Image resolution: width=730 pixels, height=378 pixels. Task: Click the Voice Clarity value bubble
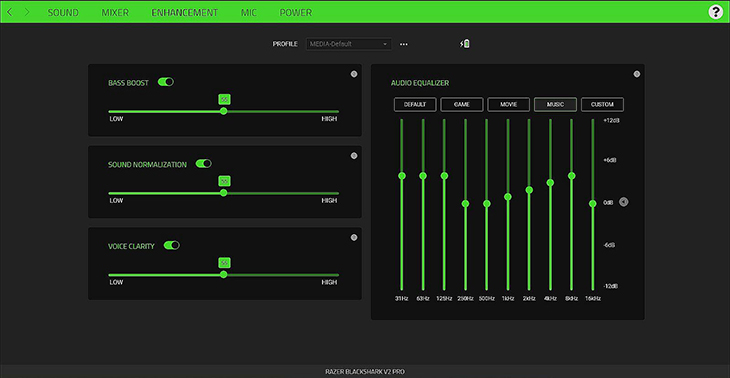click(x=224, y=263)
